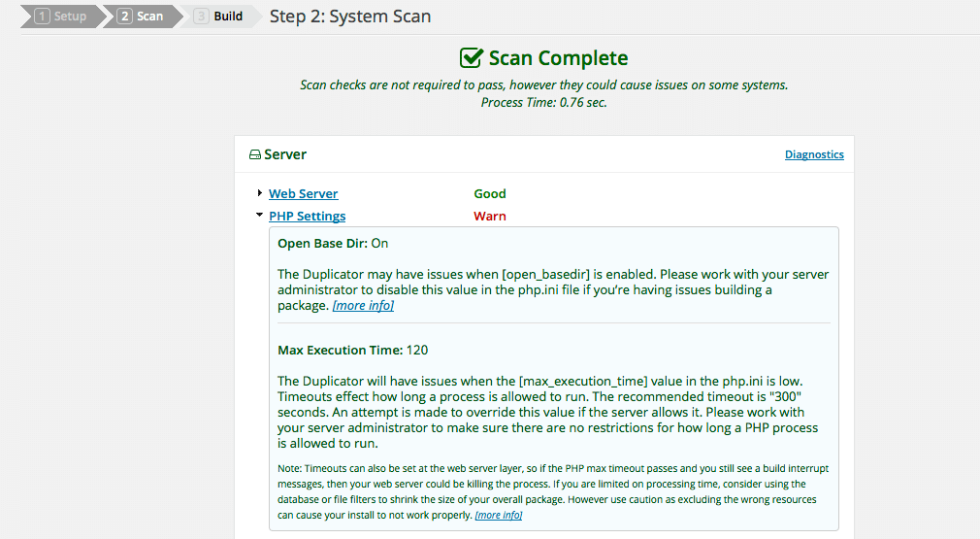980x539 pixels.
Task: Open more info about open_basedir
Action: pos(363,305)
